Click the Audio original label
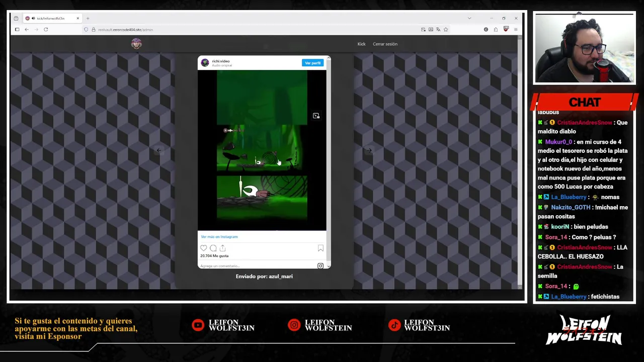The image size is (644, 362). pos(222,65)
